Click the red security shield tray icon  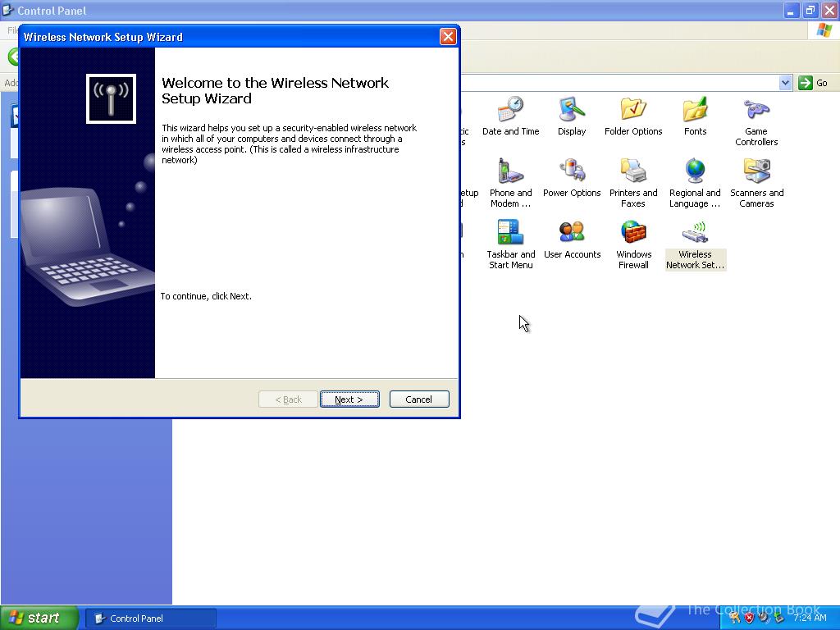(749, 618)
